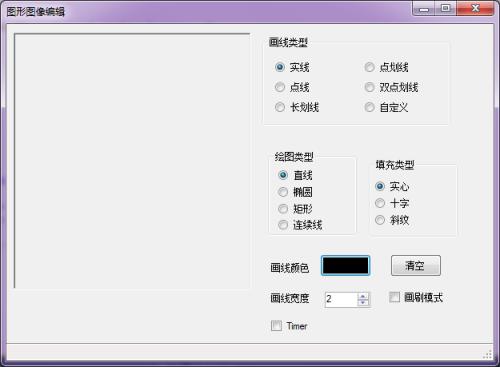Click the 画线类型 group label
This screenshot has width=500, height=367.
coord(288,42)
